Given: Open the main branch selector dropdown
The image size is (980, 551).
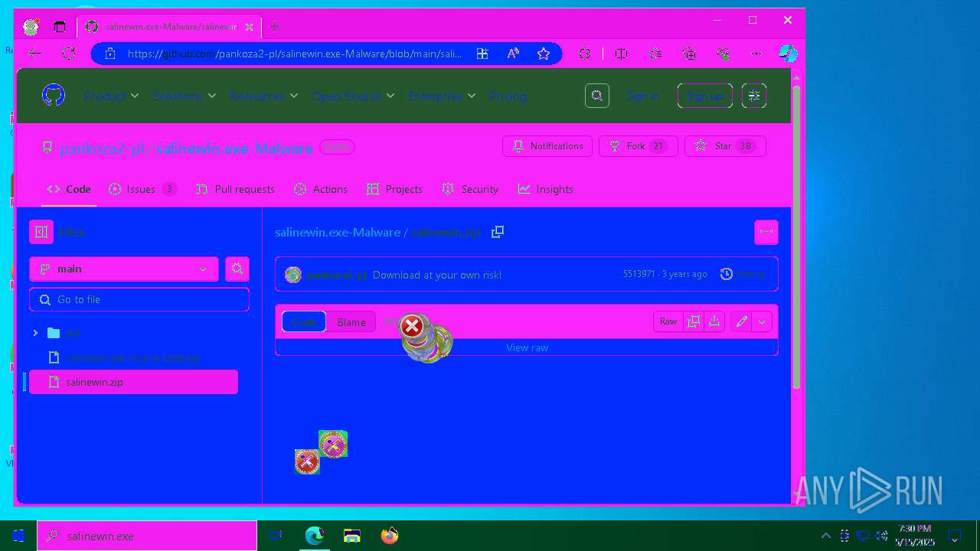Looking at the screenshot, I should [124, 269].
